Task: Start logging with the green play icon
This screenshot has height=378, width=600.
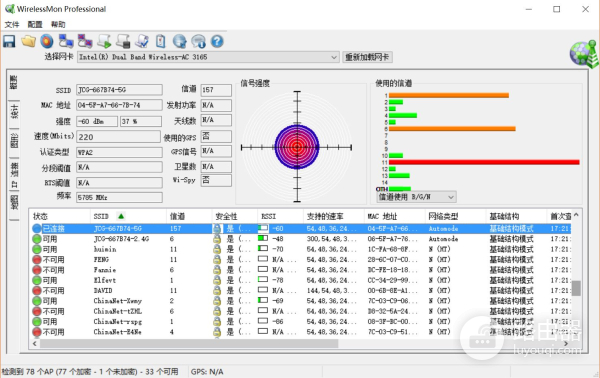Action: (x=104, y=41)
